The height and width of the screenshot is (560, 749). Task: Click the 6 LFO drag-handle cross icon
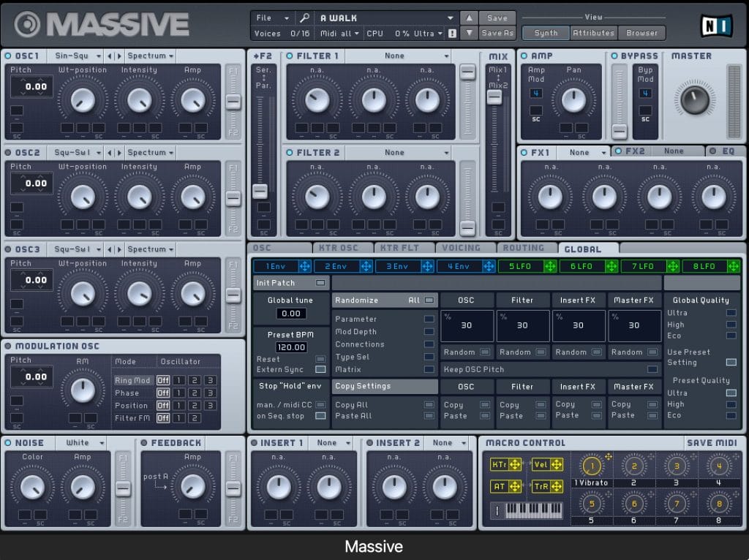point(611,266)
